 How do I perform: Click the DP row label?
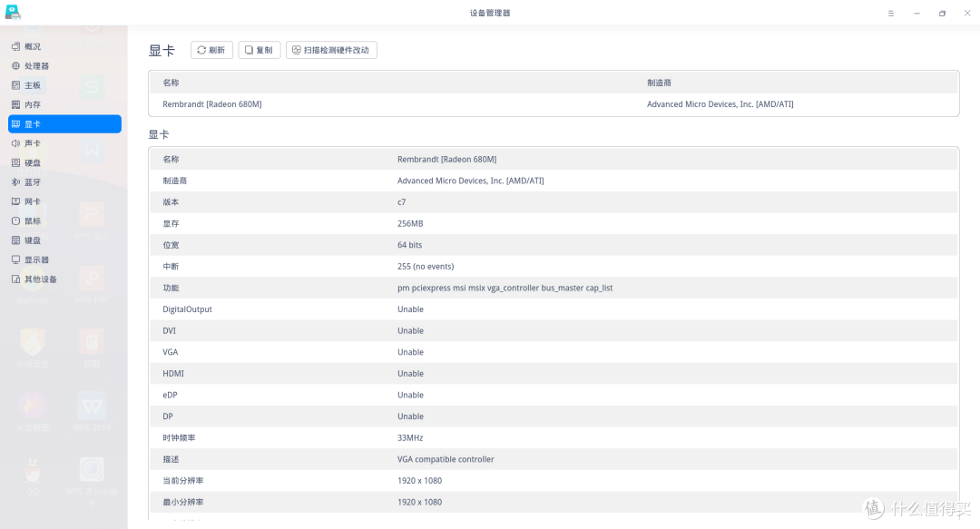[168, 416]
